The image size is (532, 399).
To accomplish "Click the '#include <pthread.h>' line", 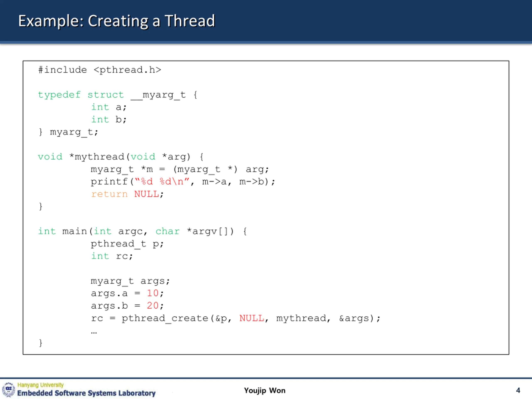I will 100,70.
